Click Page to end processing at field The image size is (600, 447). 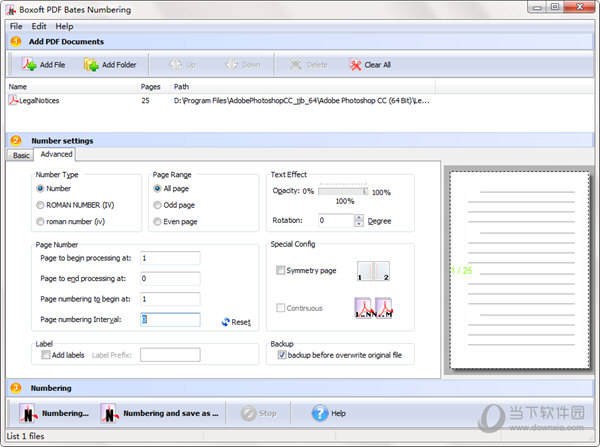pos(170,278)
